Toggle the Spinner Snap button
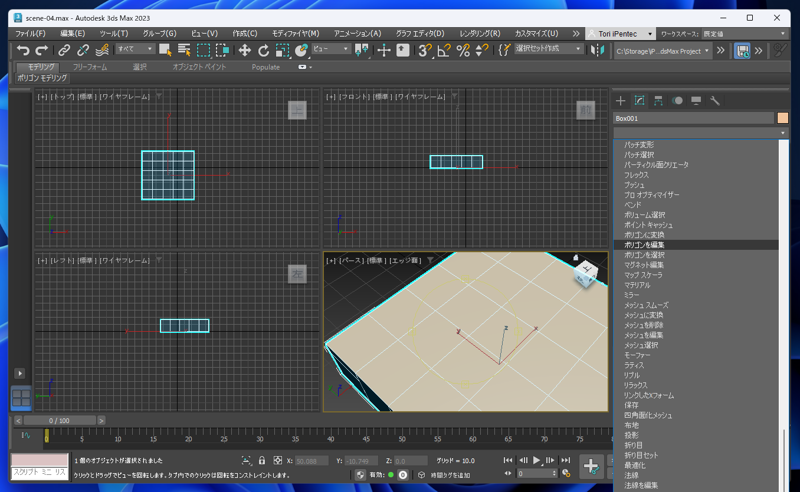This screenshot has height=492, width=800. coord(482,50)
